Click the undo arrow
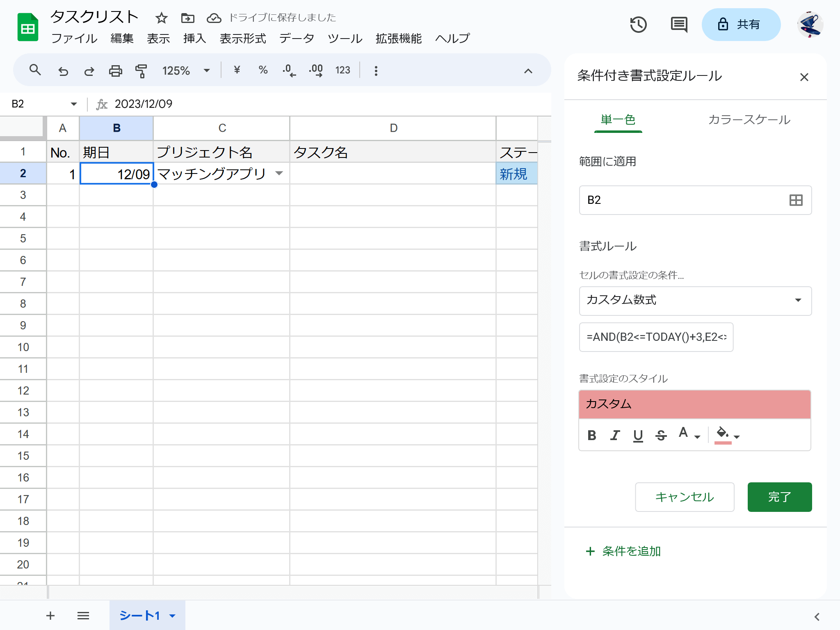Image resolution: width=840 pixels, height=630 pixels. pos(63,71)
